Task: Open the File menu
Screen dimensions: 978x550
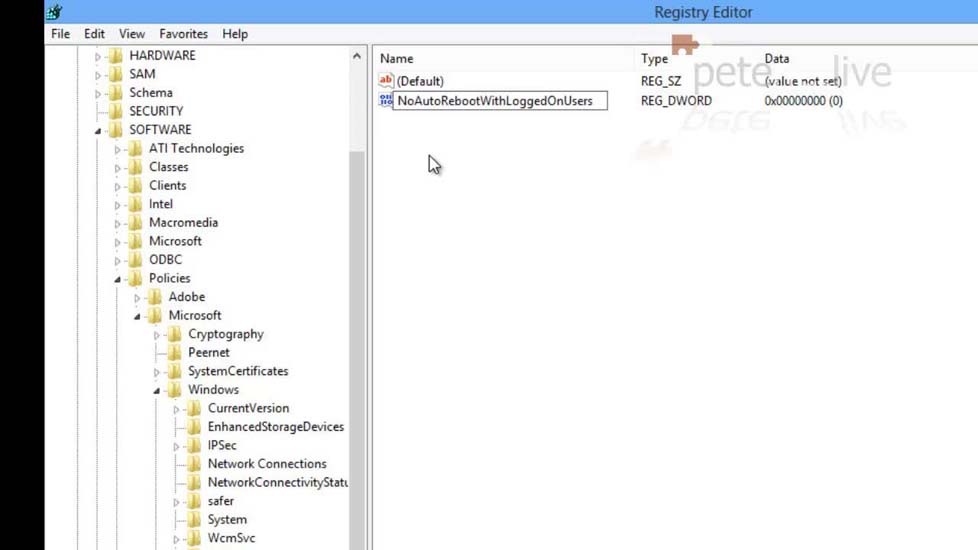Action: click(61, 34)
